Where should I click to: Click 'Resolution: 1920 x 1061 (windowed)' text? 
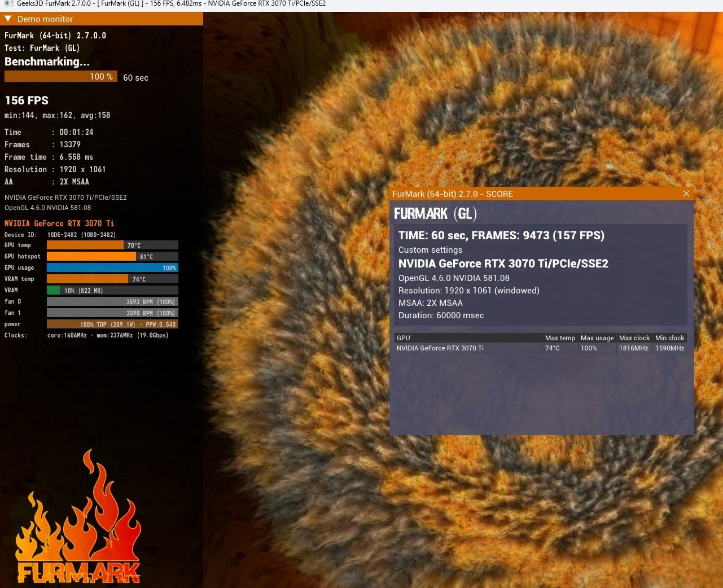[468, 291]
